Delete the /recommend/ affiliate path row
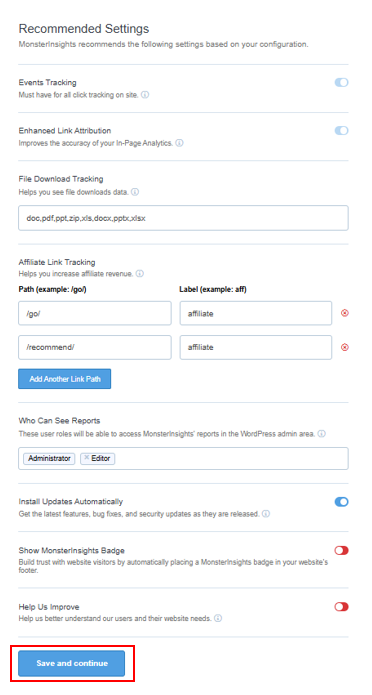372x695 pixels. [345, 348]
